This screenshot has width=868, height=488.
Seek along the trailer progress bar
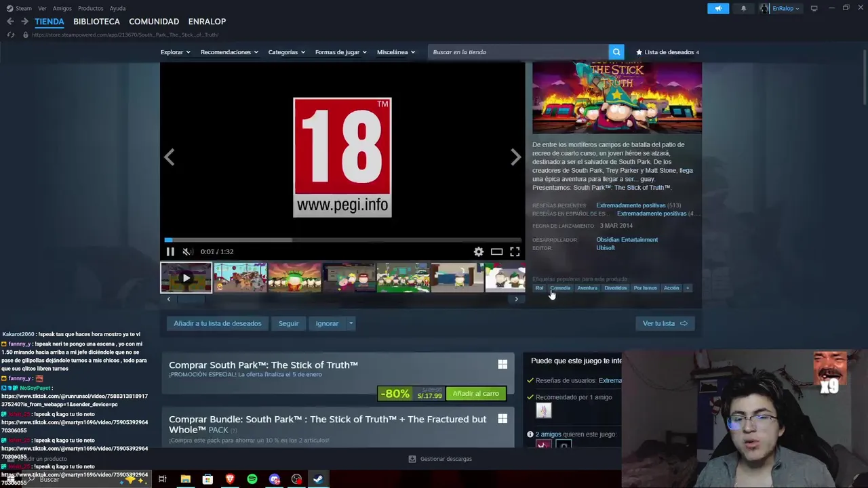click(x=342, y=239)
